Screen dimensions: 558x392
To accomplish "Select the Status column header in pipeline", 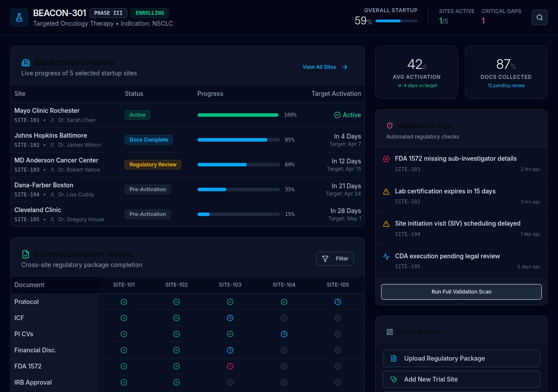I will tap(134, 94).
